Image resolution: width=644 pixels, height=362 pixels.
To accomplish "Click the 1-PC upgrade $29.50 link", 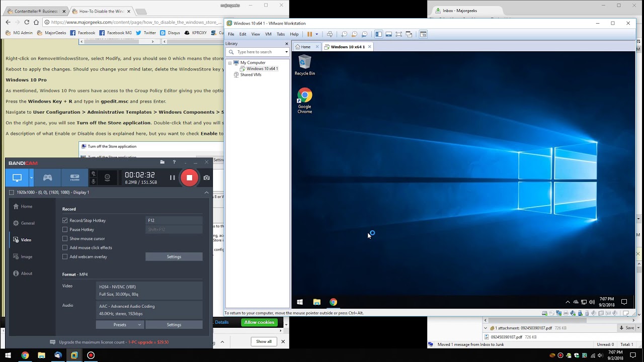I will [x=148, y=342].
